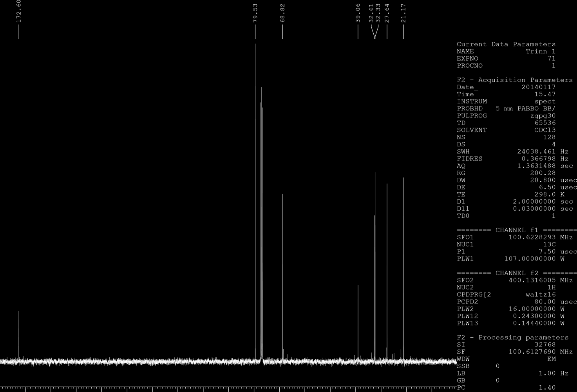
Task: Click the TD0 row label
Action: click(463, 216)
